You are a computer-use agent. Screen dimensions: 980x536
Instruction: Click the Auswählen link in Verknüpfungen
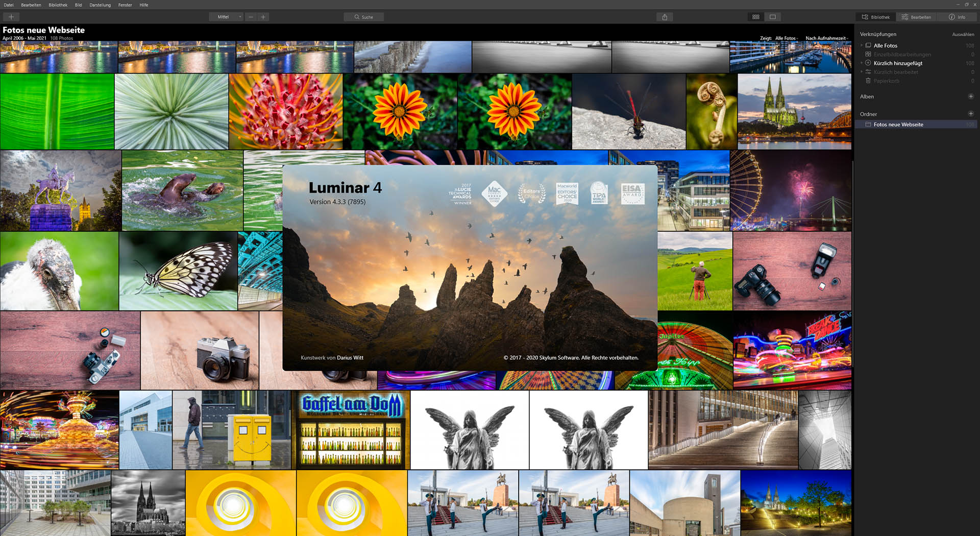click(x=963, y=34)
